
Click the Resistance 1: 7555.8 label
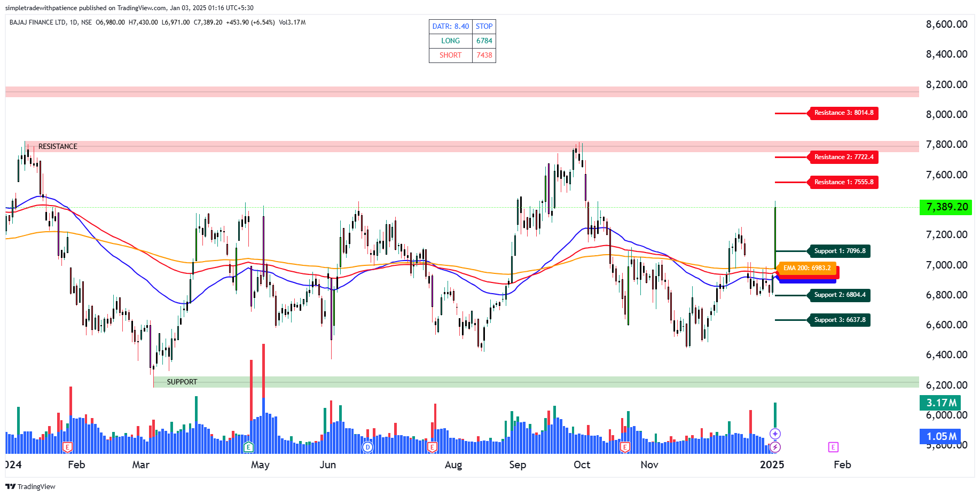pos(844,182)
